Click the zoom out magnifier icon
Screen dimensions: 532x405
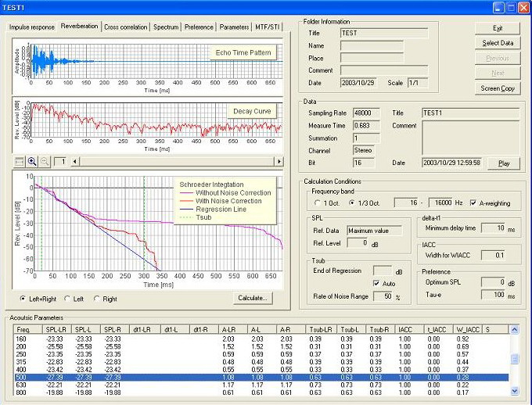(45, 160)
